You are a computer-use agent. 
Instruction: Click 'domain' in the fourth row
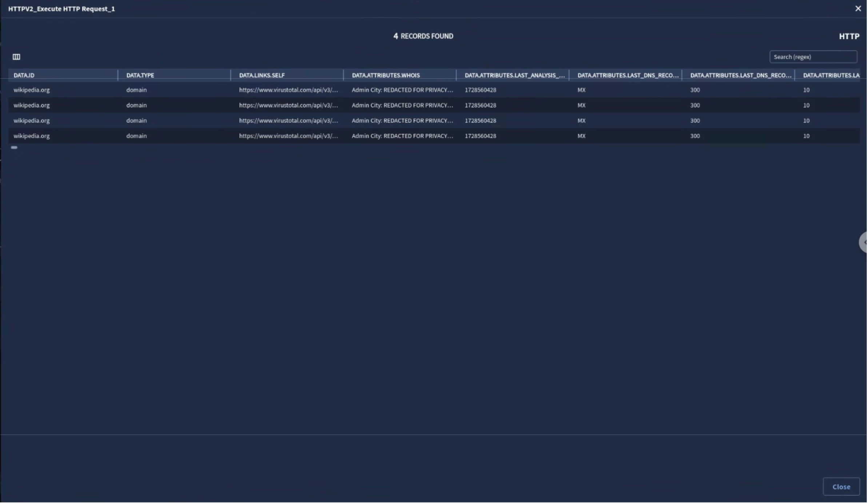(137, 136)
